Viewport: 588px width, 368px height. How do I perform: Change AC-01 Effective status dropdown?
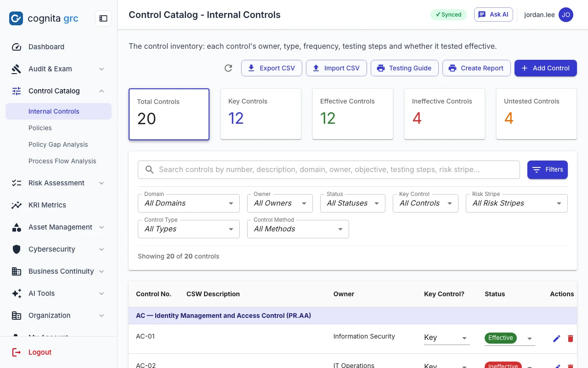pos(510,338)
